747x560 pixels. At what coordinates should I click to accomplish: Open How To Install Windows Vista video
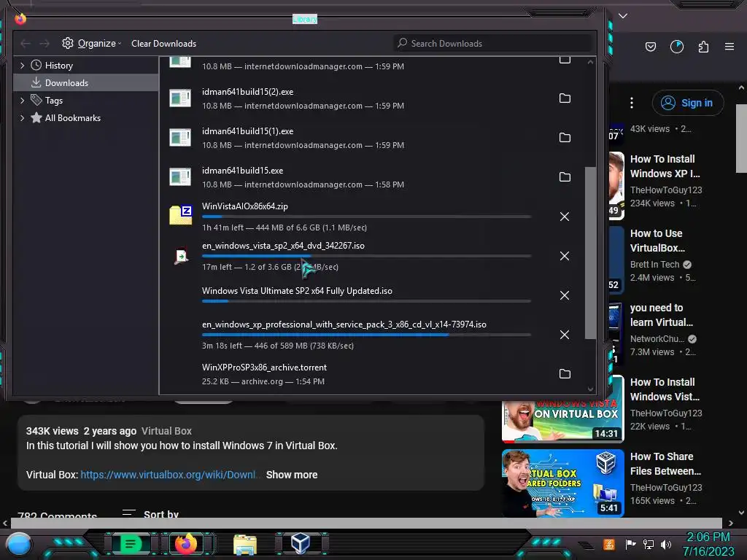[665, 389]
